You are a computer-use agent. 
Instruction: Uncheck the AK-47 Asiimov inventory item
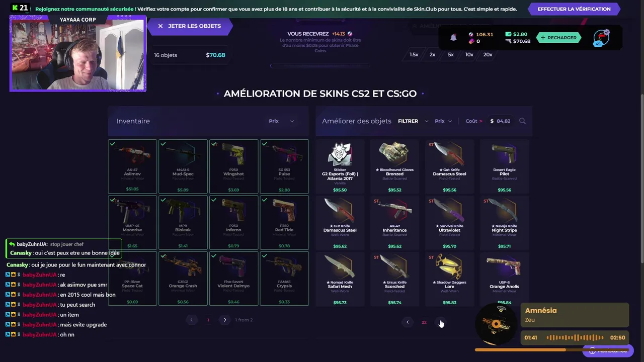point(132,166)
